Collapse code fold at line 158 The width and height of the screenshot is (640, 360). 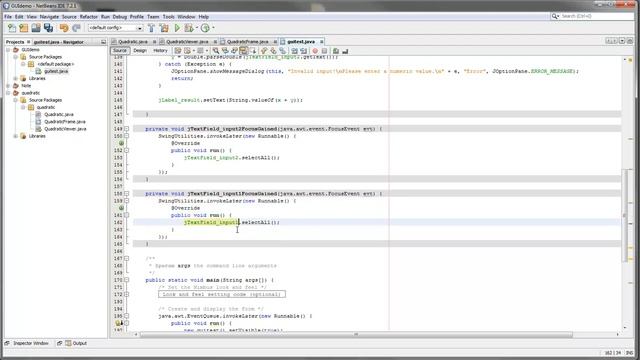[127, 194]
